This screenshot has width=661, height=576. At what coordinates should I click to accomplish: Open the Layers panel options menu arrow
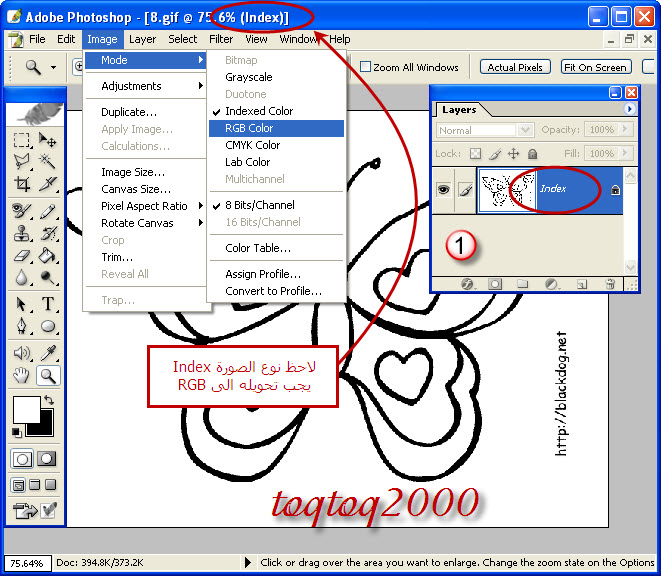[x=629, y=109]
